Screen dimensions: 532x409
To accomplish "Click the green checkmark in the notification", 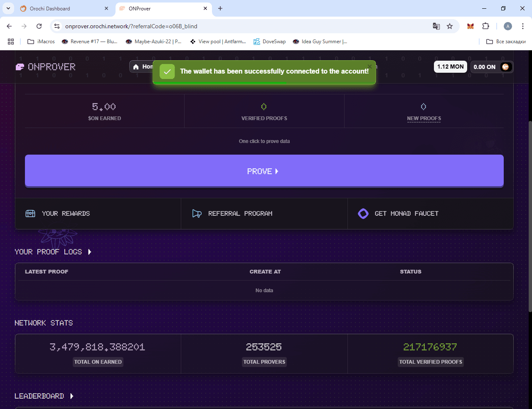I will [x=167, y=71].
